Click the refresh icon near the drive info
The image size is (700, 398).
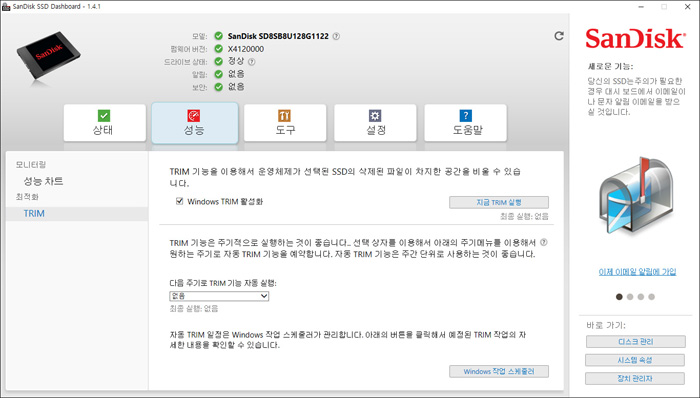(x=558, y=36)
